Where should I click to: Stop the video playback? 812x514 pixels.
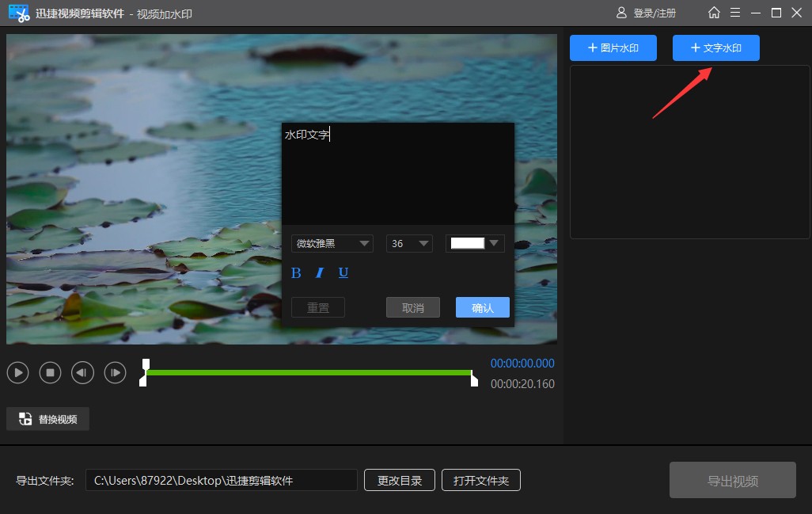(x=50, y=372)
